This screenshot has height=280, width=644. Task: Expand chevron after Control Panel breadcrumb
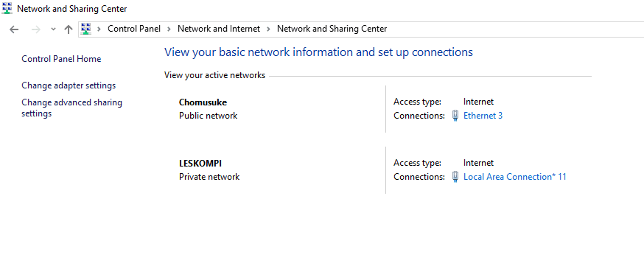pyautogui.click(x=169, y=29)
